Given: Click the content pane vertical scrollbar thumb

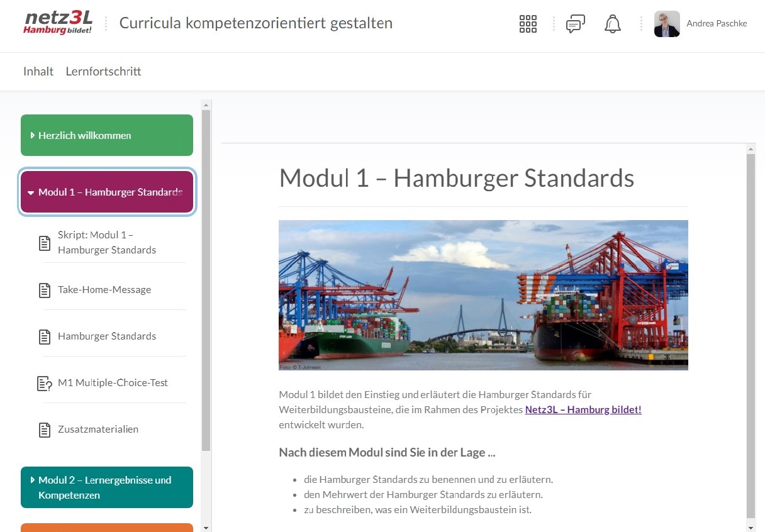Looking at the screenshot, I should [x=750, y=336].
